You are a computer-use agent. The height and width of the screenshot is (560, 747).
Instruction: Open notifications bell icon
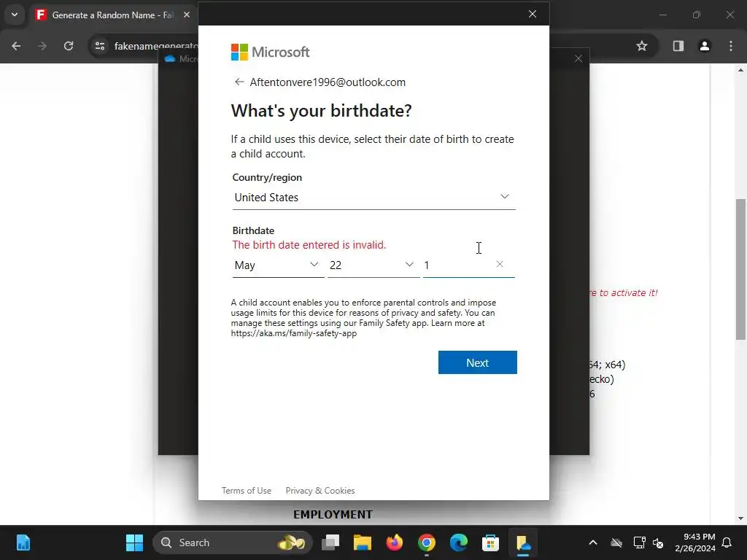727,542
